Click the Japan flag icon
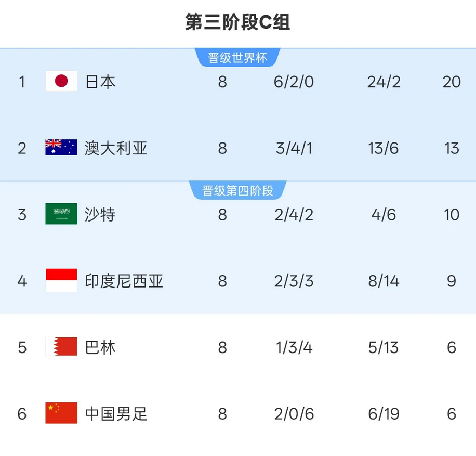The width and height of the screenshot is (476, 456). pos(61,81)
